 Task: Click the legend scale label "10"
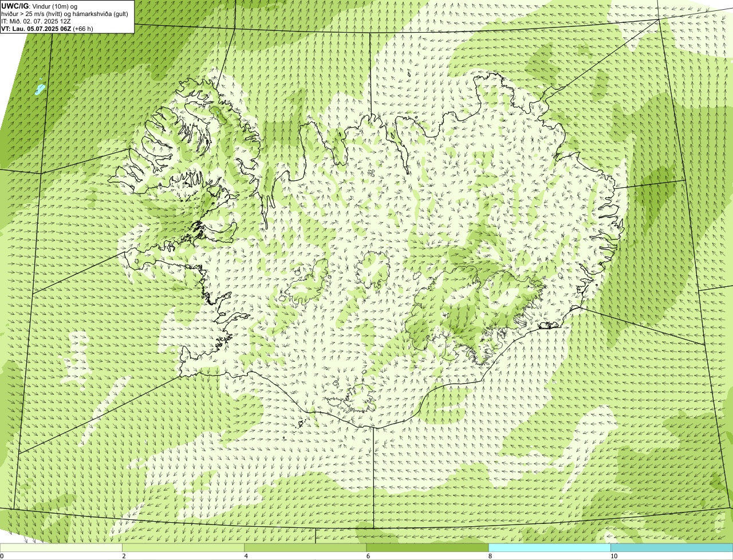click(x=614, y=556)
